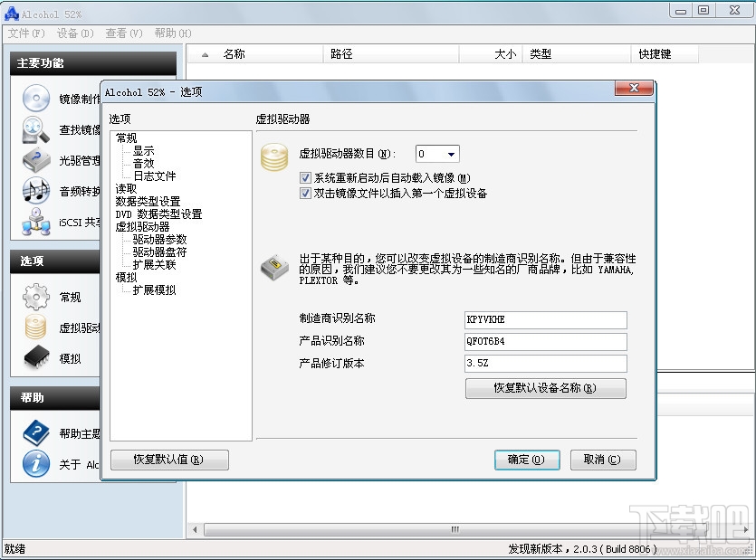Image resolution: width=756 pixels, height=560 pixels.
Task: Click 主要功能 panel header
Action: click(93, 63)
